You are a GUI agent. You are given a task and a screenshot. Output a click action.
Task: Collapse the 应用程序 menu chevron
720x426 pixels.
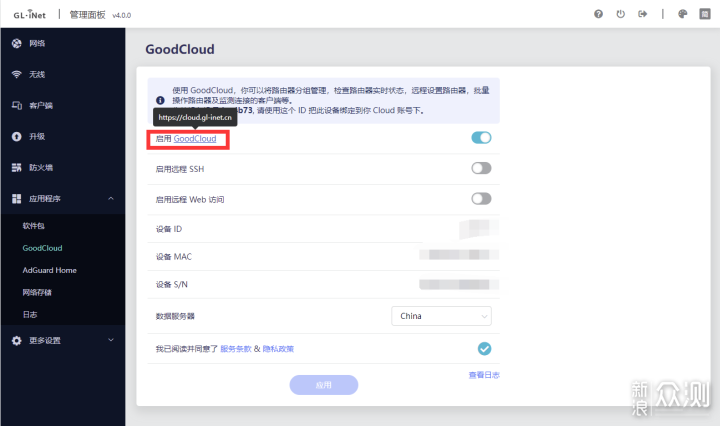tap(111, 198)
